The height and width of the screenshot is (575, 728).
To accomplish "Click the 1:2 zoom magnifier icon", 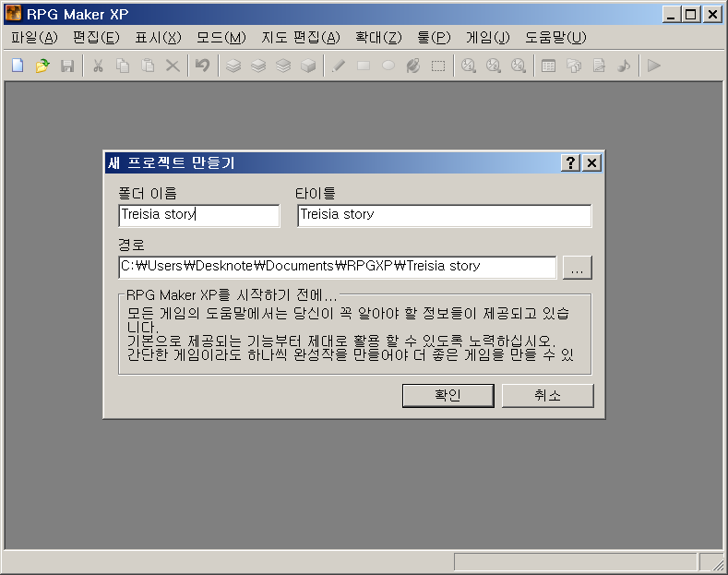I will point(494,66).
